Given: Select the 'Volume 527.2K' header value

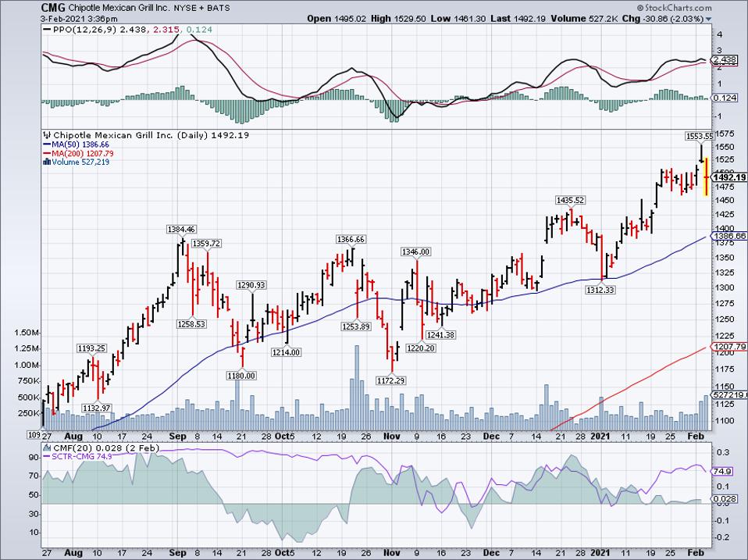Looking at the screenshot, I should [x=584, y=19].
